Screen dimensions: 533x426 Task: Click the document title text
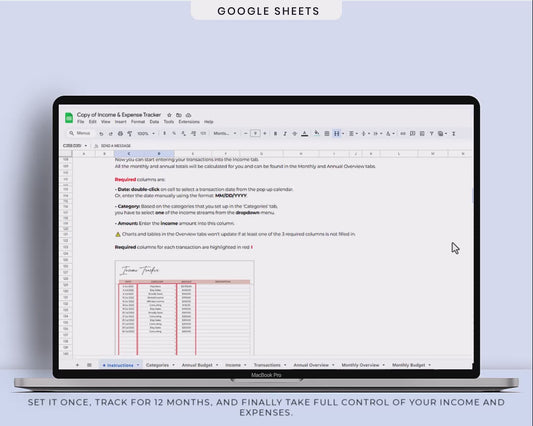(119, 115)
